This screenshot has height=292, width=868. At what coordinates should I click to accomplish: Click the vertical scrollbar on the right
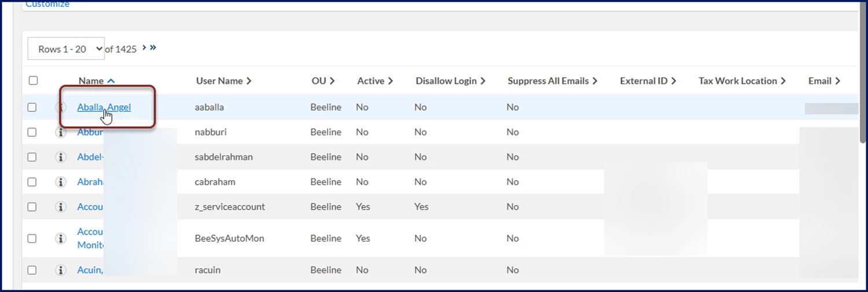coord(863,75)
